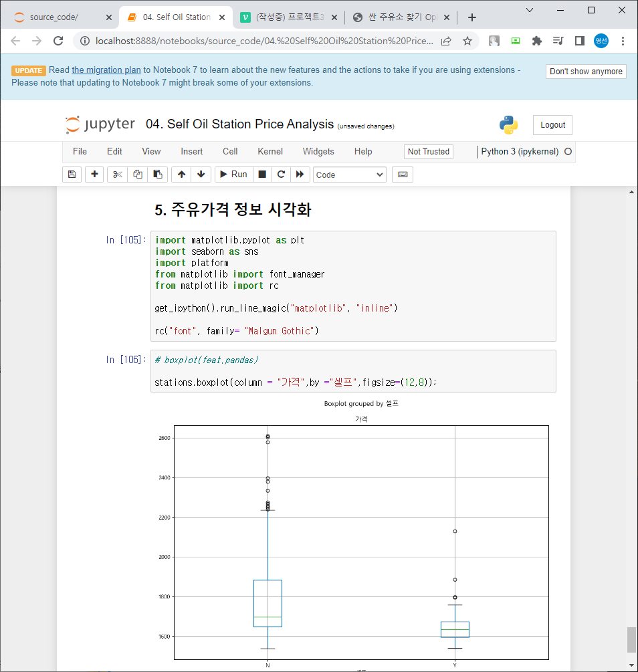Go back in browser history
Screen dimensions: 638x672
click(15, 41)
